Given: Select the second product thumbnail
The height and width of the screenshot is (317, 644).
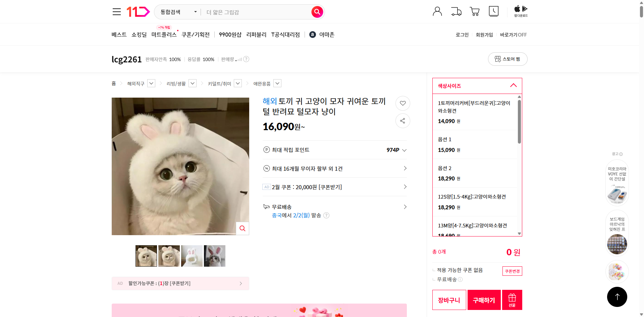Looking at the screenshot, I should click(x=169, y=256).
